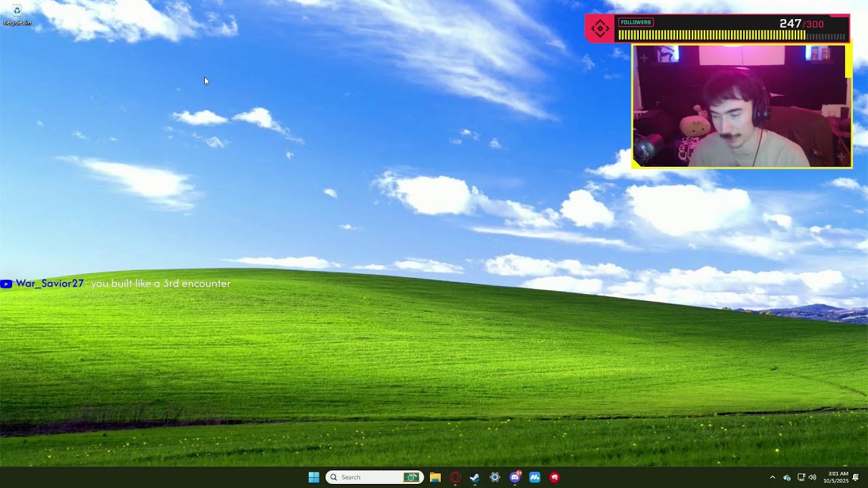868x488 pixels.
Task: Open the blue M app on taskbar
Action: (534, 477)
